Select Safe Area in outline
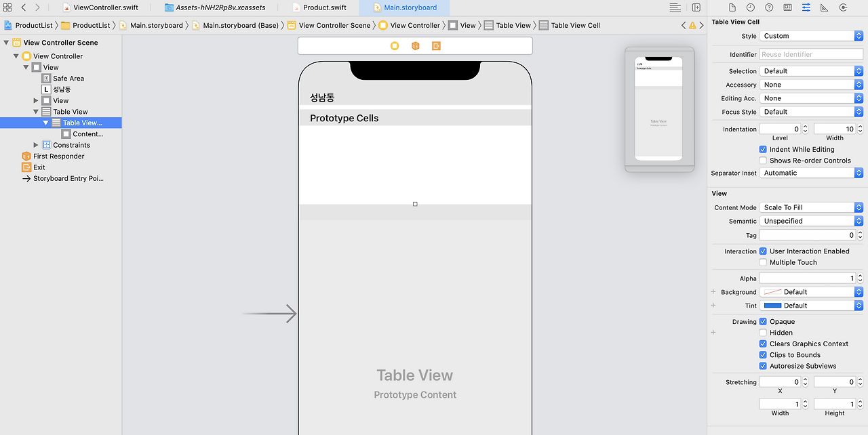The width and height of the screenshot is (868, 435). [68, 79]
